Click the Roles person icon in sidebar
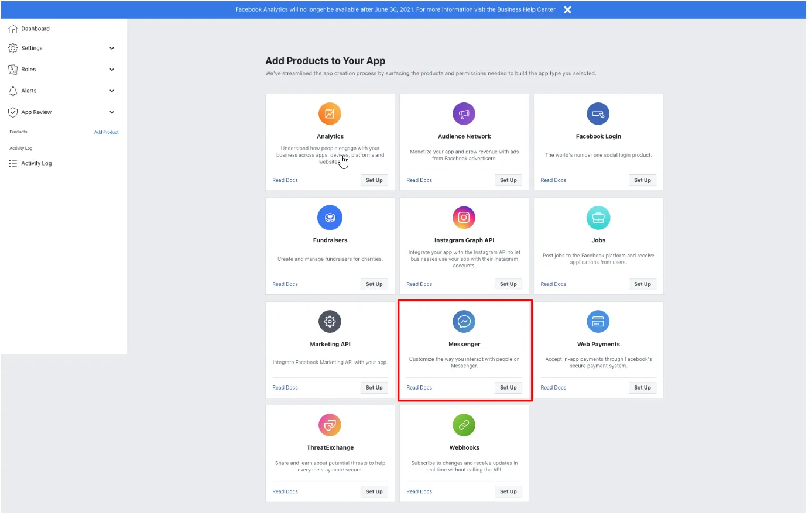The height and width of the screenshot is (513, 812). (13, 70)
